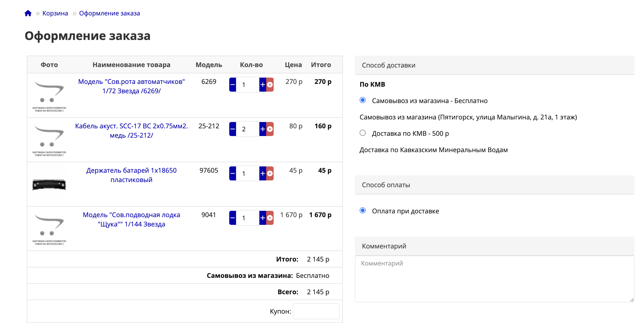
Task: Increase quantity of the submarine model 9041
Action: point(262,218)
